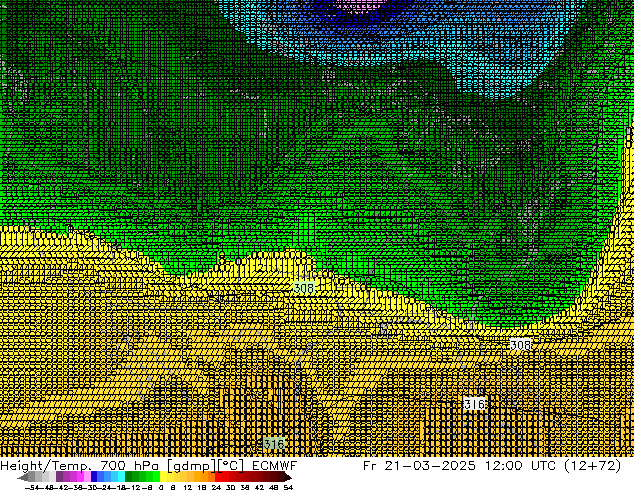634x490 pixels.
Task: Click the [gdmp] unit label
Action: click(191, 466)
